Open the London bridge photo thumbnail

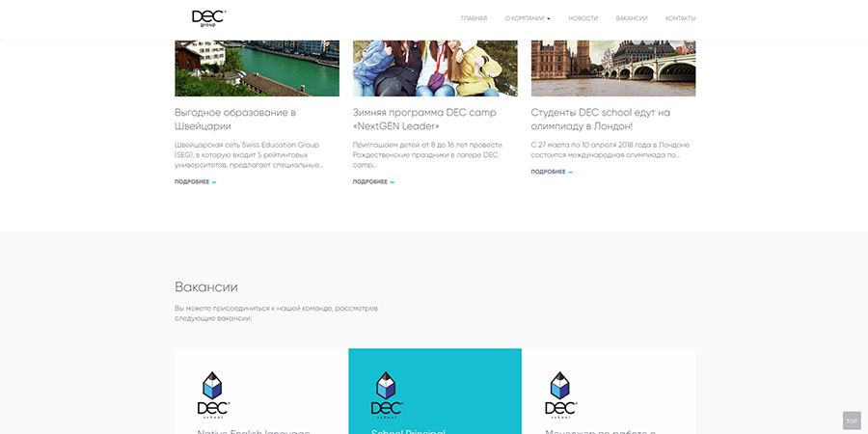tap(613, 68)
